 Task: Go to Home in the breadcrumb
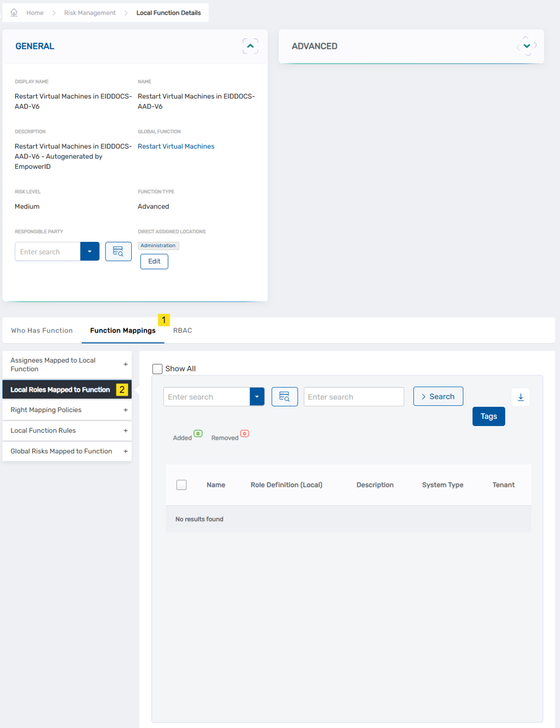point(35,13)
